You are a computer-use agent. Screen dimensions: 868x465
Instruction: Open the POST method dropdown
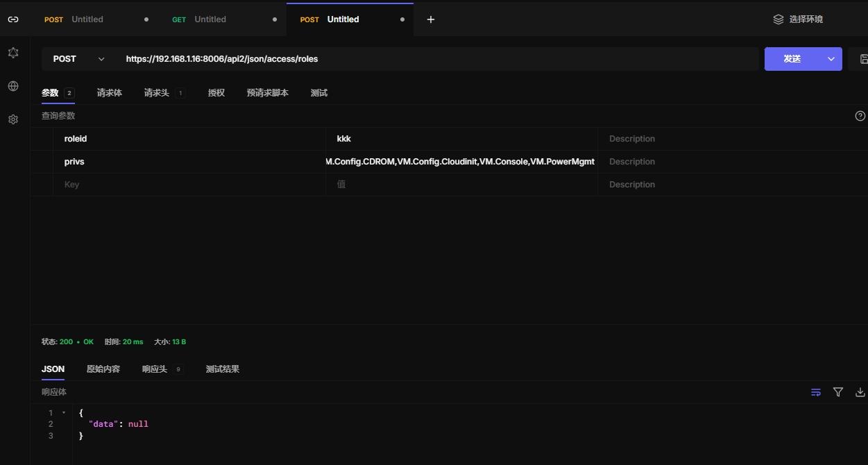tap(78, 59)
